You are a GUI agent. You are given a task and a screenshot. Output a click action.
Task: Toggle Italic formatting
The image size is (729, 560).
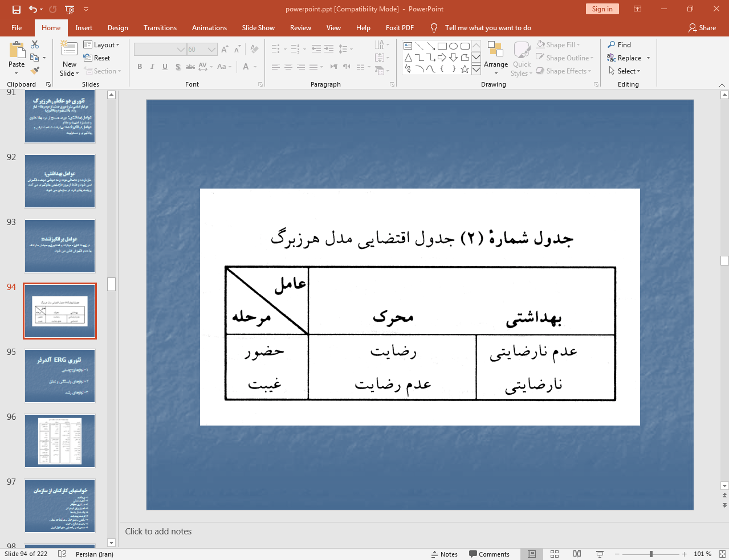pyautogui.click(x=152, y=67)
